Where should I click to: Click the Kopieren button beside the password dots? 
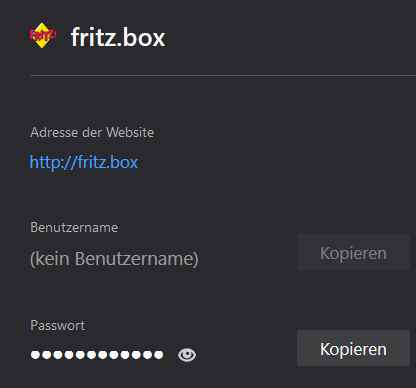pyautogui.click(x=353, y=348)
